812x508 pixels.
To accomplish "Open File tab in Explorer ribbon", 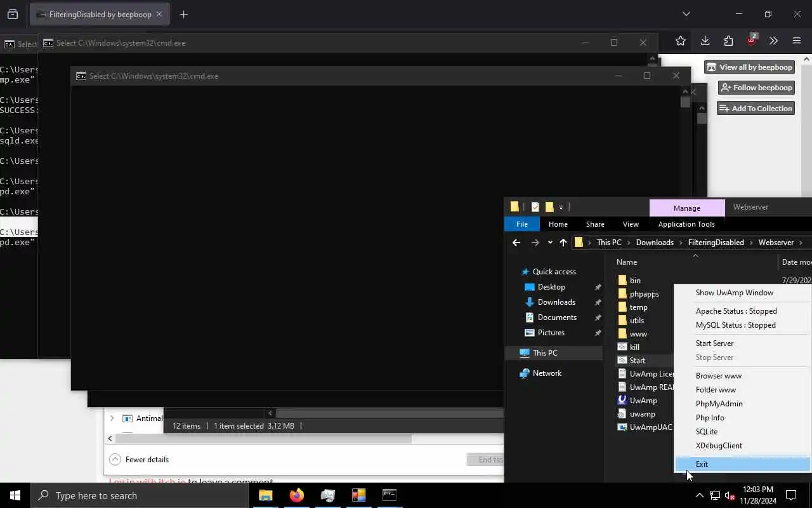I will (x=521, y=224).
